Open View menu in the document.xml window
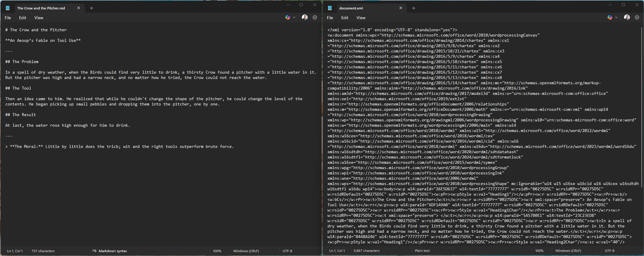The image size is (644, 256). pos(361,18)
